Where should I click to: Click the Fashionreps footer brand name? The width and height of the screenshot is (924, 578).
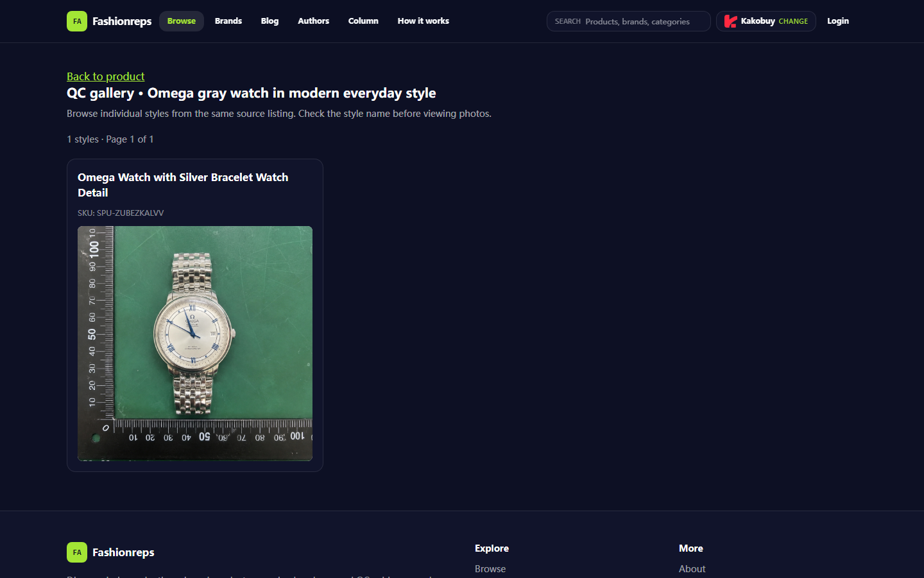(123, 552)
